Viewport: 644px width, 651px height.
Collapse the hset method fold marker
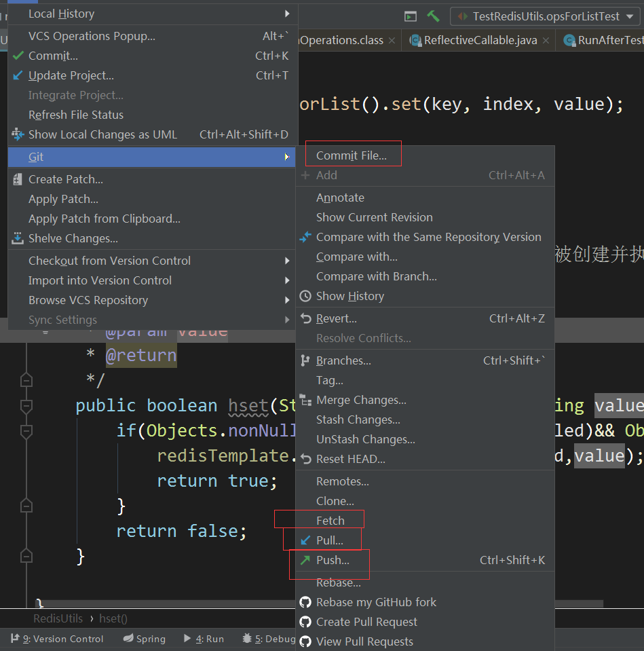(x=26, y=406)
